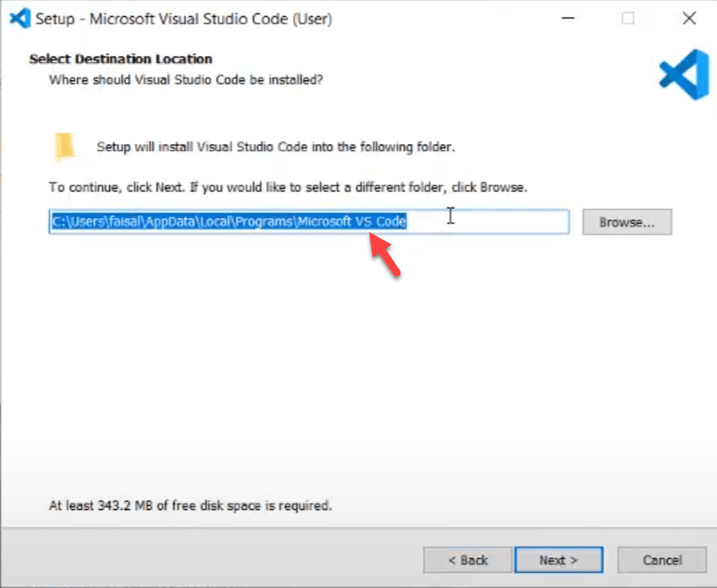Screen dimensions: 717x588
Task: Proceed with the Next > button
Action: (558, 560)
